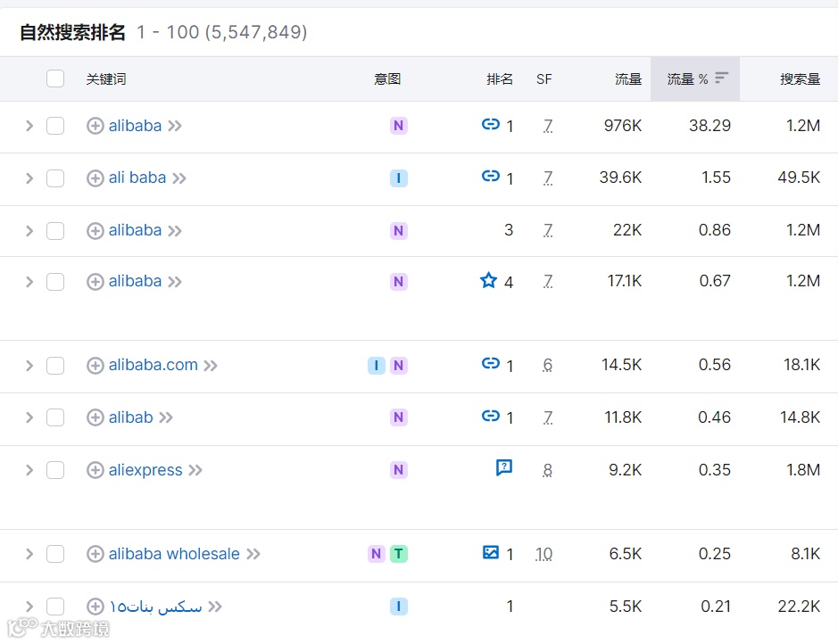Screen dimensions: 838x644
Task: Click traffic share value 38.29
Action: tap(709, 126)
